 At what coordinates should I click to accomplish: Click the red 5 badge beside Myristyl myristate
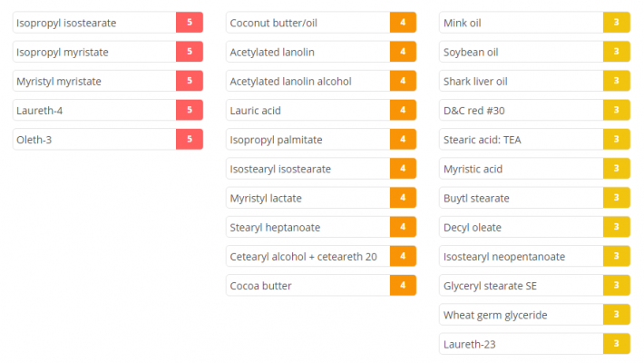coord(190,81)
